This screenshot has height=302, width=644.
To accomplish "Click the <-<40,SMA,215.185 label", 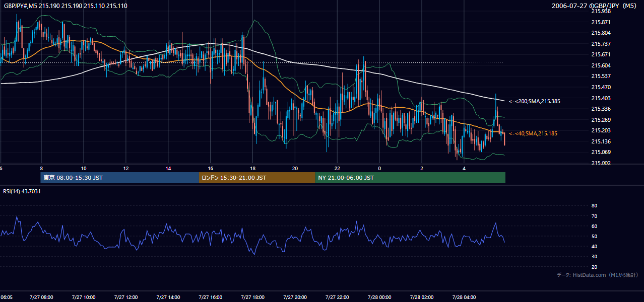I will 533,133.
